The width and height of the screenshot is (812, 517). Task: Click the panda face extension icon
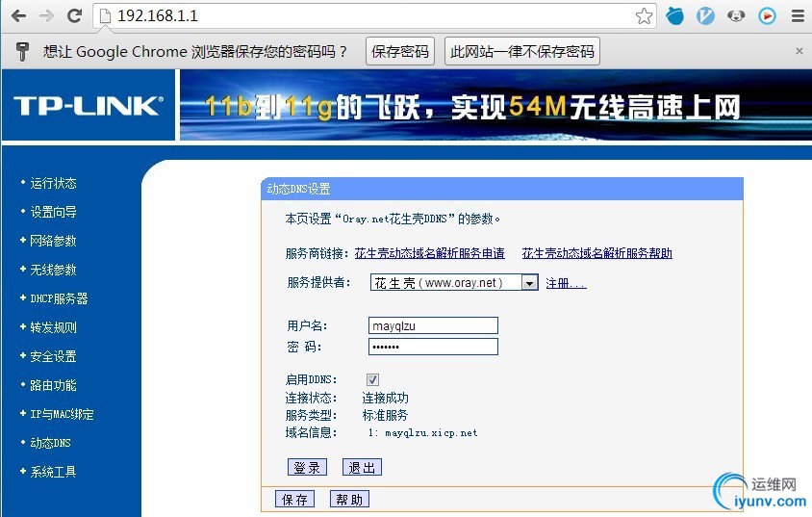pos(736,16)
